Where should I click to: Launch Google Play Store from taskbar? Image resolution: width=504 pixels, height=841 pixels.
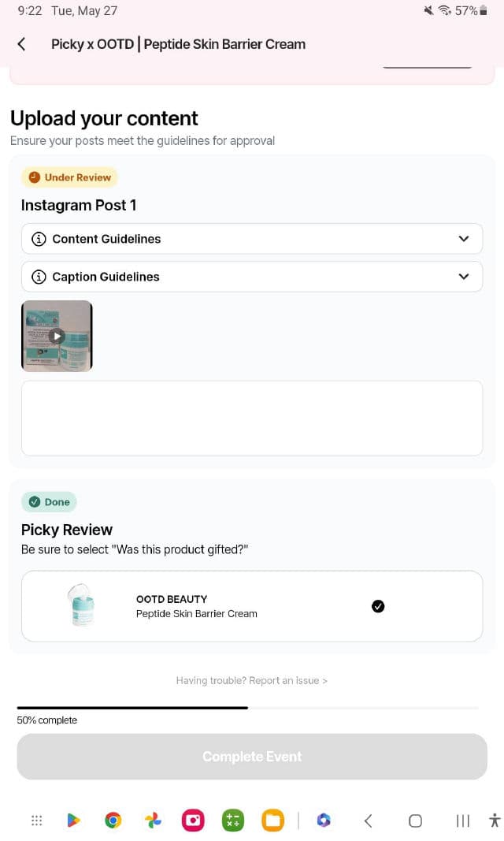pos(73,821)
